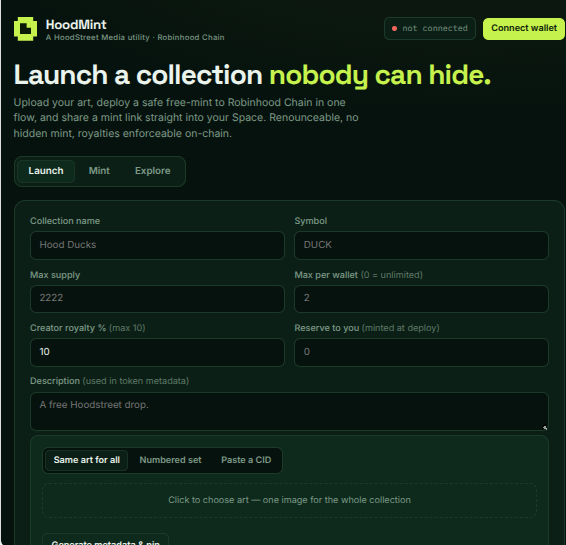Click the HoodMint title text
Image resolution: width=566 pixels, height=545 pixels.
coord(76,25)
